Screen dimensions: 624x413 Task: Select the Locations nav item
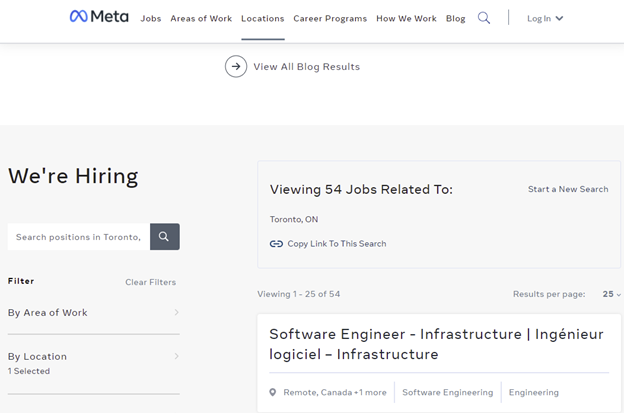click(262, 18)
